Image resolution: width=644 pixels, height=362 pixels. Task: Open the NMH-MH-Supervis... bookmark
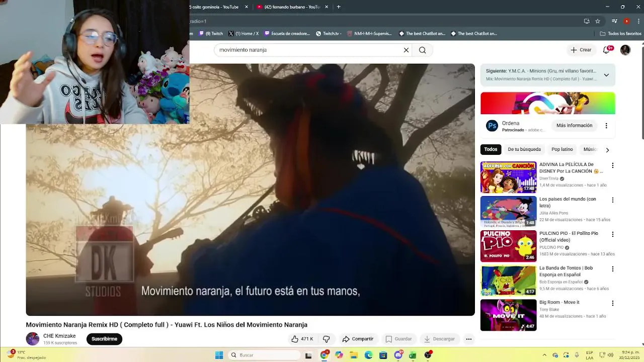[x=370, y=34]
